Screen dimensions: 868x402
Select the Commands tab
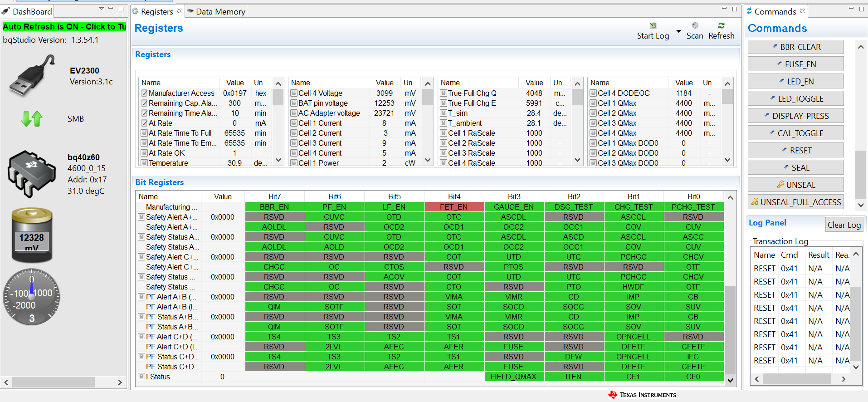[x=775, y=11]
